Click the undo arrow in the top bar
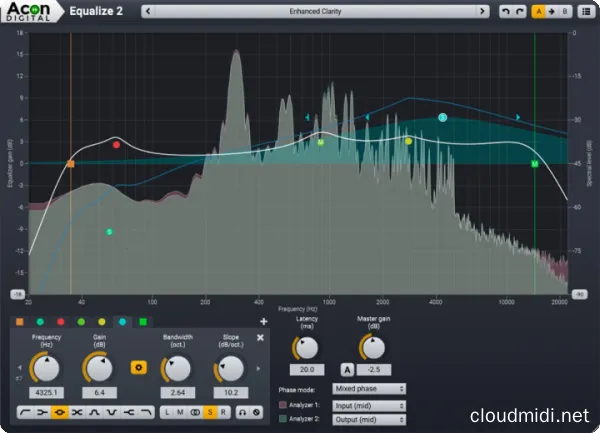600x433 pixels. click(x=505, y=11)
